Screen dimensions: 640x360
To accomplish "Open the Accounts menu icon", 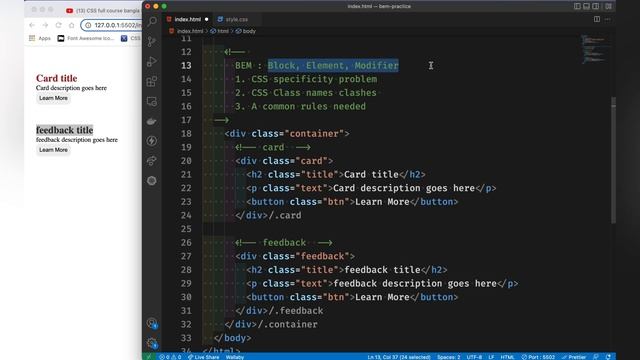I will (x=152, y=323).
